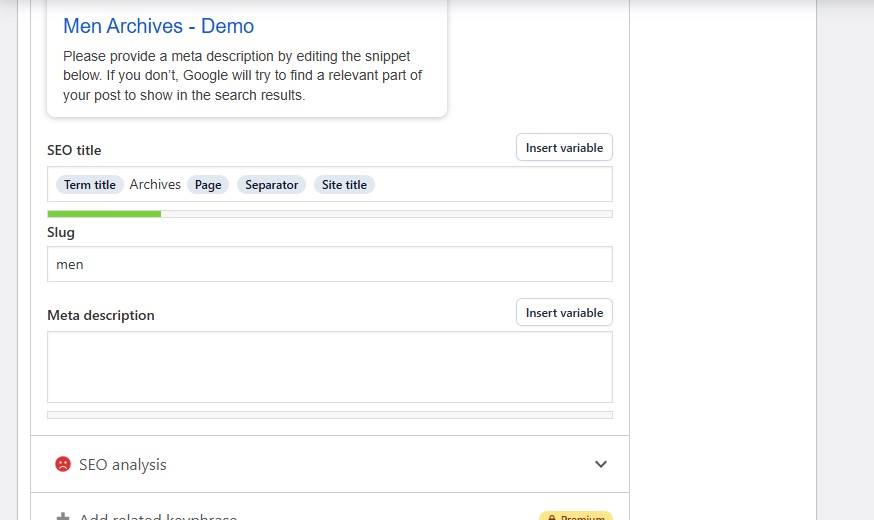Click the word Archives in SEO title field

(155, 184)
